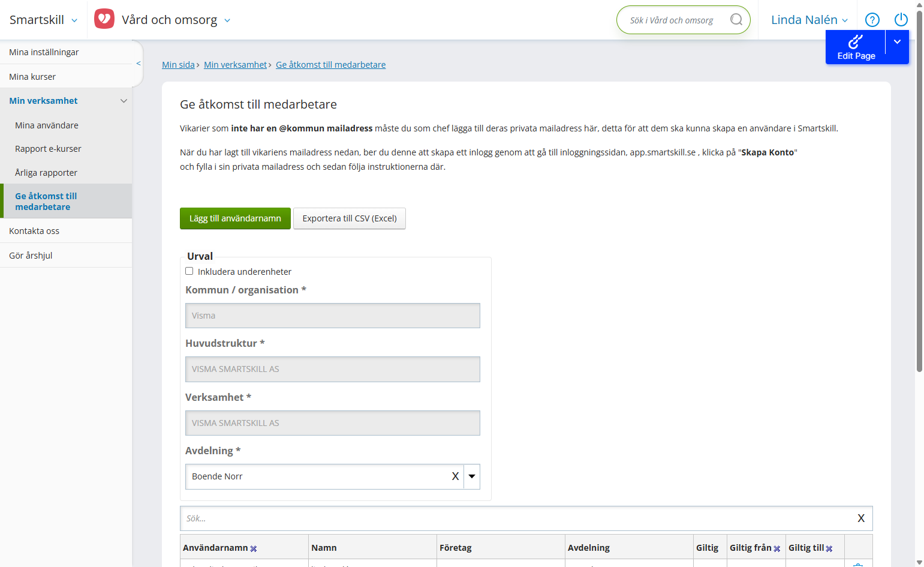Click the Edit Page button
Image resolution: width=924 pixels, height=567 pixels.
click(x=856, y=47)
